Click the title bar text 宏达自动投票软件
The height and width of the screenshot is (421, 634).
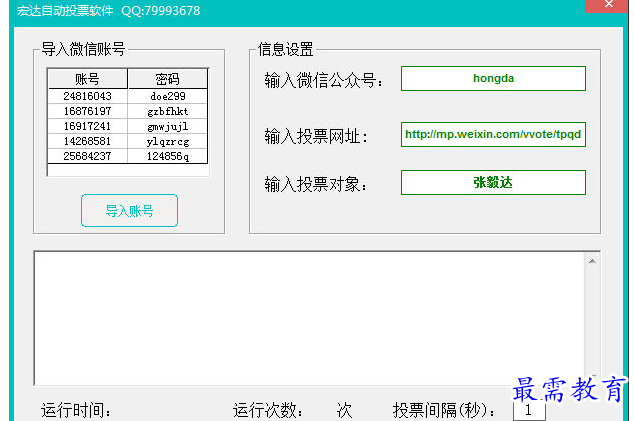65,11
